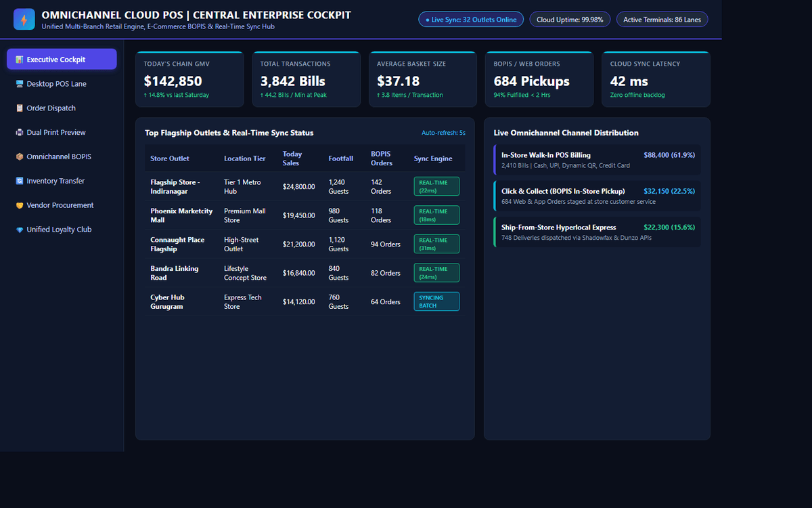Screen dimensions: 812x508
Task: Click the Active Terminals 86 Lanes badge
Action: pyautogui.click(x=662, y=20)
